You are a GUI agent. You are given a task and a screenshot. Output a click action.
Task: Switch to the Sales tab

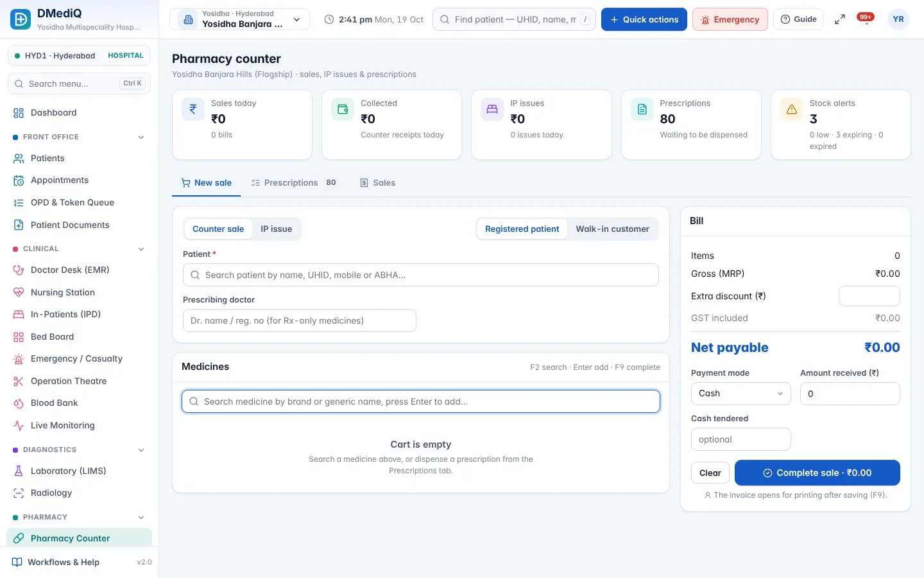click(377, 183)
